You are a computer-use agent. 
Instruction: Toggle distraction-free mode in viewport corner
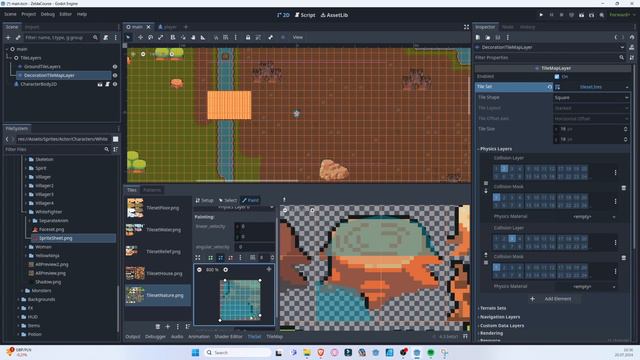[467, 27]
